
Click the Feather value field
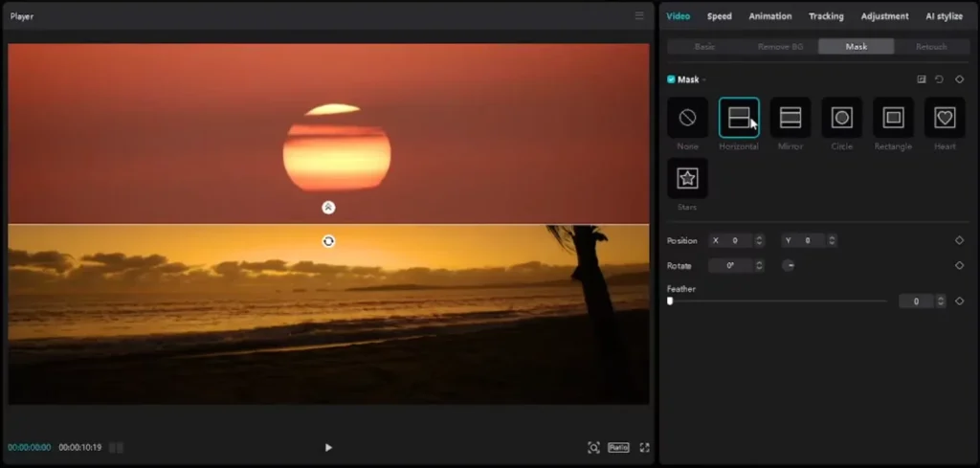917,301
